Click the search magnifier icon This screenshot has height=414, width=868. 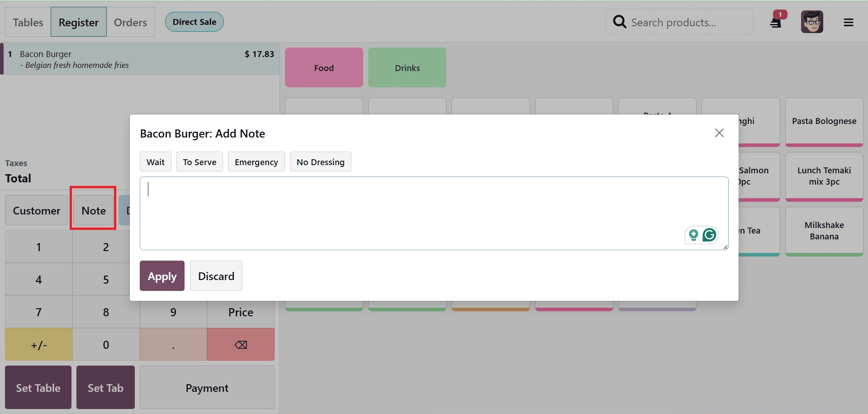pos(619,21)
